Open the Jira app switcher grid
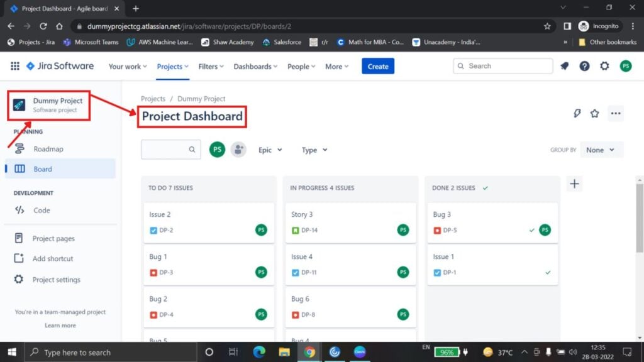Viewport: 644px width, 362px height. click(15, 66)
